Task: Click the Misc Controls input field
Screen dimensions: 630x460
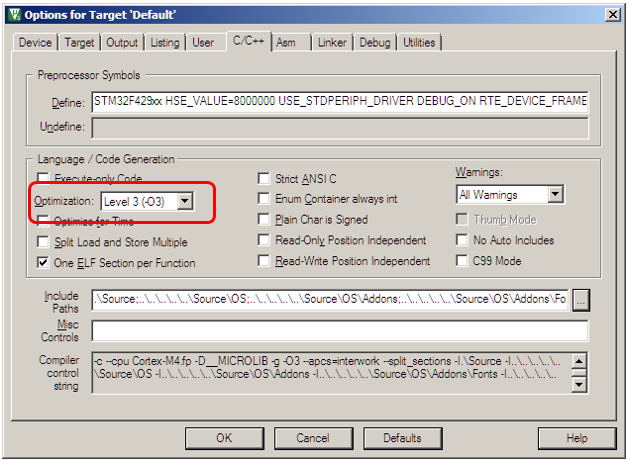Action: pos(340,331)
